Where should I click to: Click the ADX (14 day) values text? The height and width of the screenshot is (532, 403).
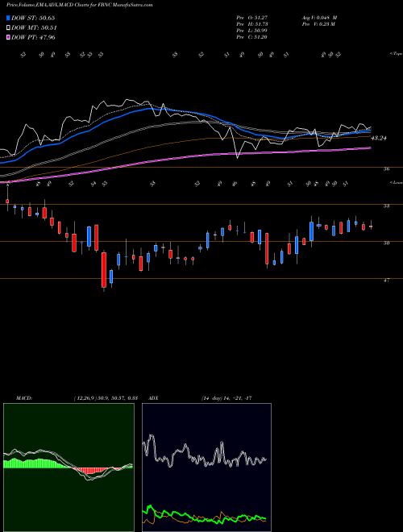[226, 398]
